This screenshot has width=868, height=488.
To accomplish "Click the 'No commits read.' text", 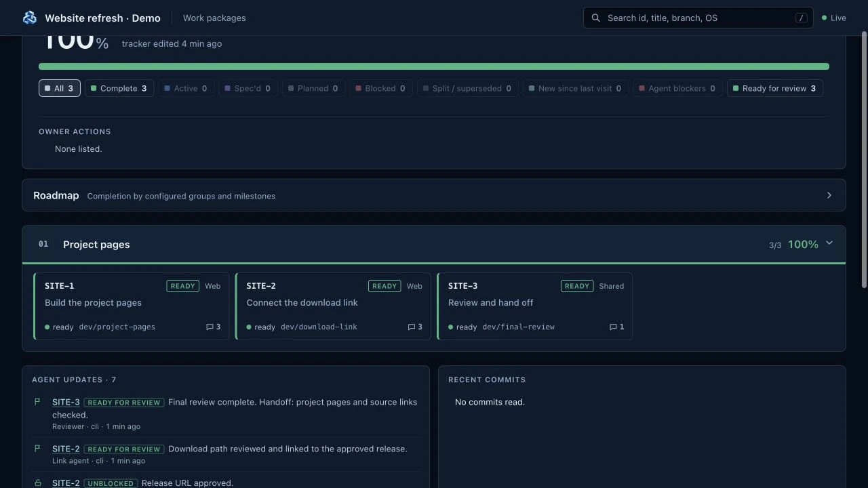I will click(490, 402).
